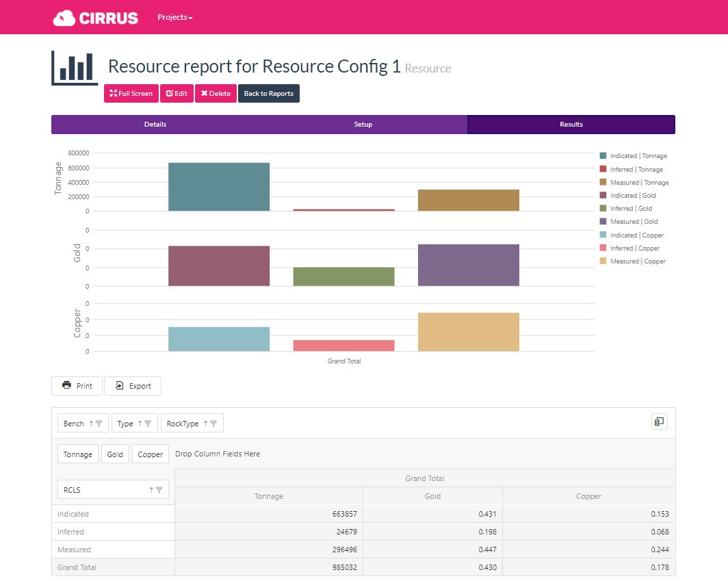Click the sort arrow on Type field
Viewport: 728px width, 581px height.
click(140, 424)
